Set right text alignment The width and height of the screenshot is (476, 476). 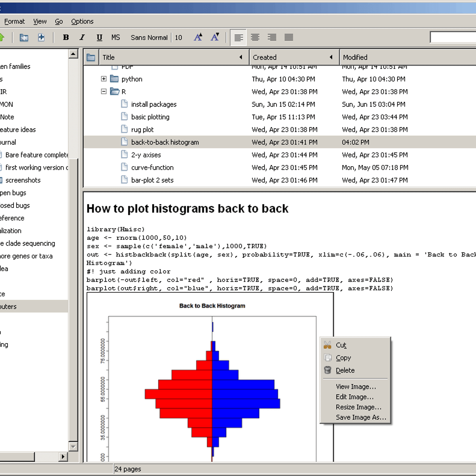pos(272,37)
